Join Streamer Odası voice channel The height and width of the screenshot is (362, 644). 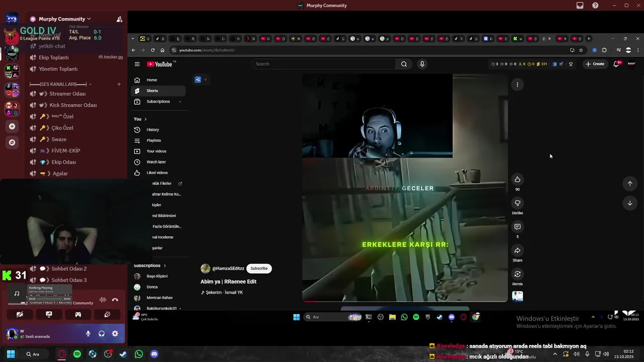coord(67,94)
